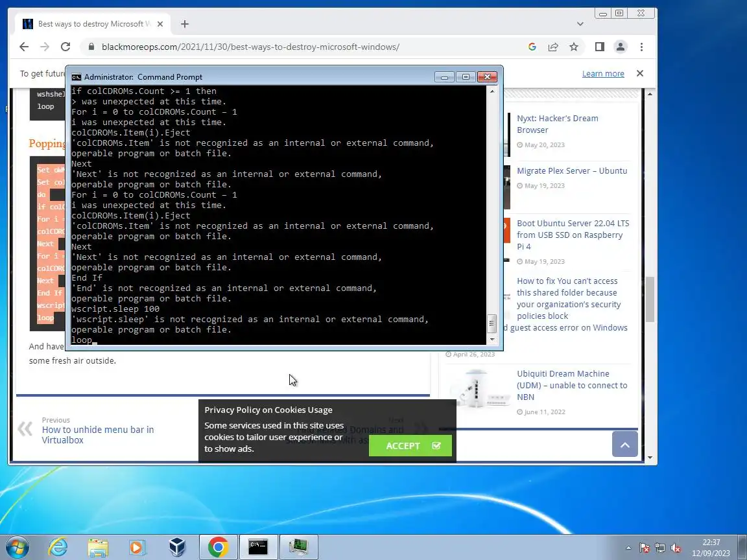This screenshot has height=560, width=747.
Task: Click Command Prompt's scroll up arrow
Action: [x=492, y=91]
